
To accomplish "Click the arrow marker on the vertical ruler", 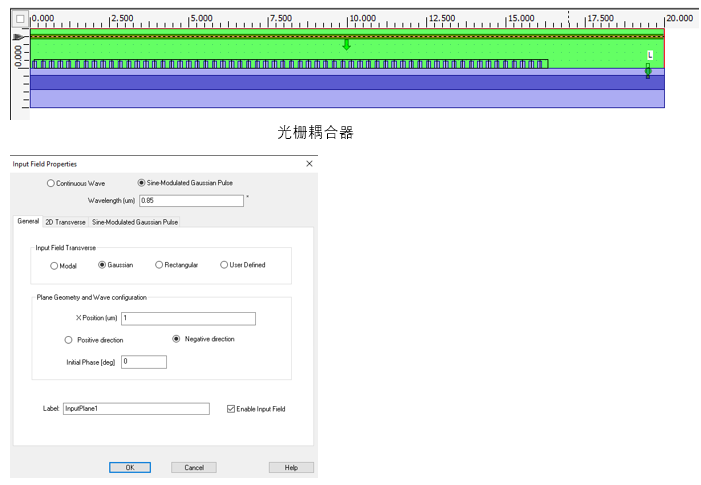I will (x=19, y=37).
